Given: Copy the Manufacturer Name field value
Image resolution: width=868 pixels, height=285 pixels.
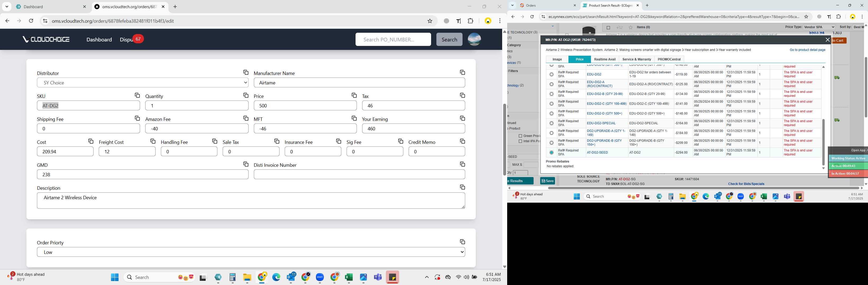Looking at the screenshot, I should pos(462,72).
